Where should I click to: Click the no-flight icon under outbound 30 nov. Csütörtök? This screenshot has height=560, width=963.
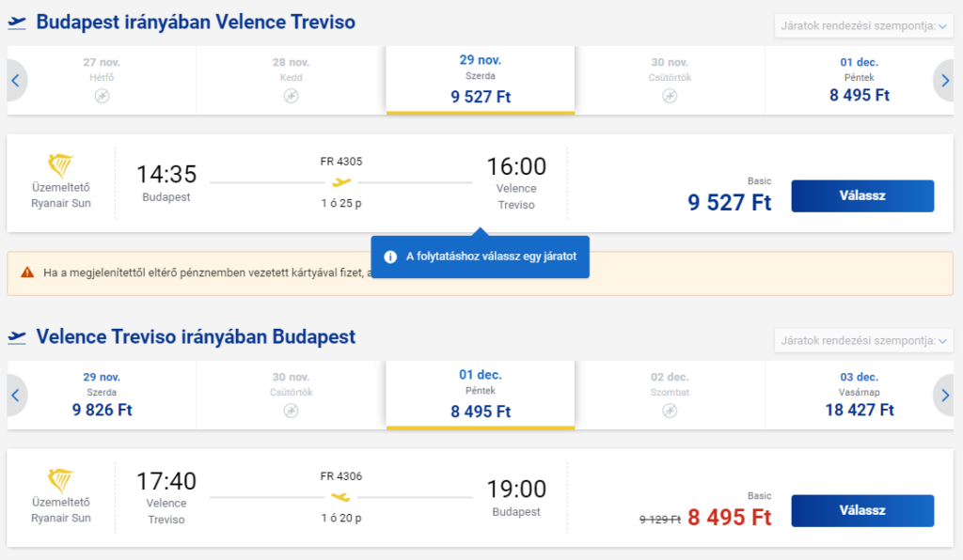[670, 96]
